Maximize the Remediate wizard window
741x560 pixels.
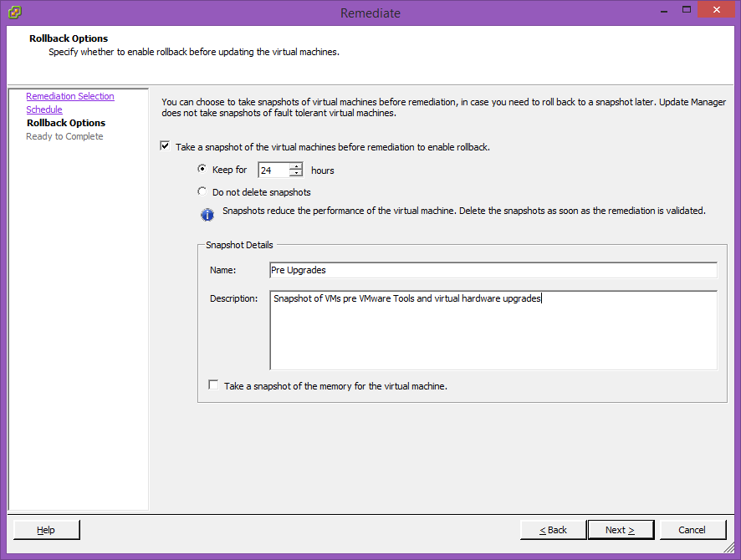[686, 10]
